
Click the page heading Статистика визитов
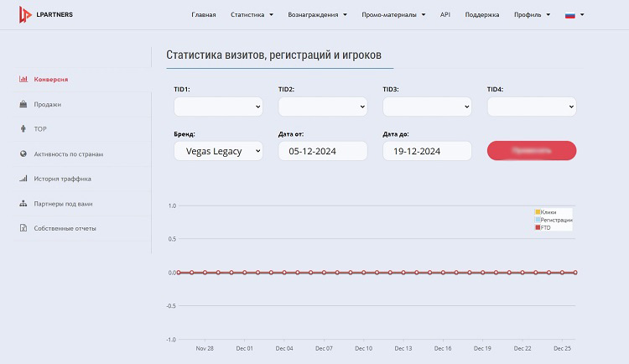point(273,55)
